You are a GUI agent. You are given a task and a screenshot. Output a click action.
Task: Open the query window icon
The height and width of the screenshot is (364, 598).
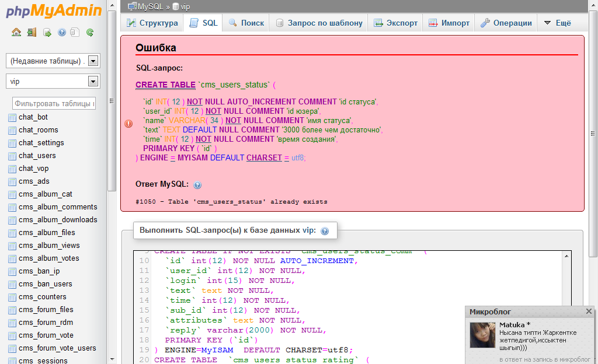pos(47,33)
